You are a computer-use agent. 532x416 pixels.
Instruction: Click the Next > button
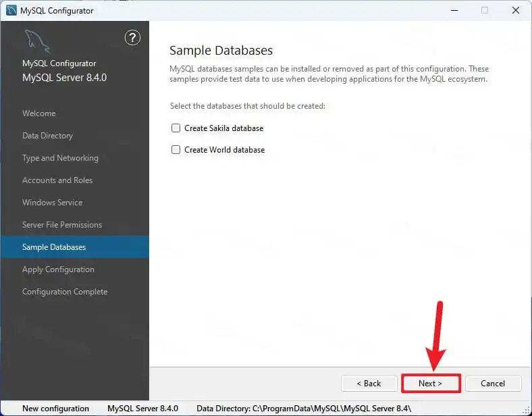click(x=431, y=384)
